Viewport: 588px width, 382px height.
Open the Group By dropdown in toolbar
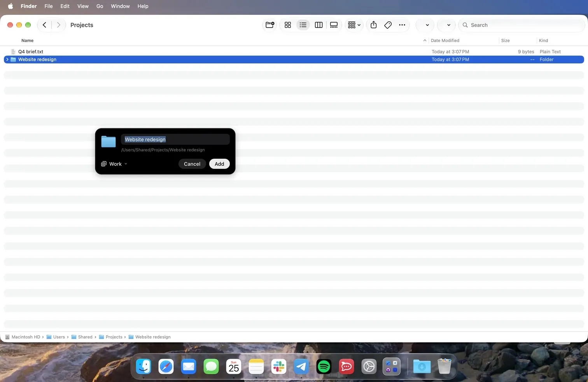click(354, 25)
